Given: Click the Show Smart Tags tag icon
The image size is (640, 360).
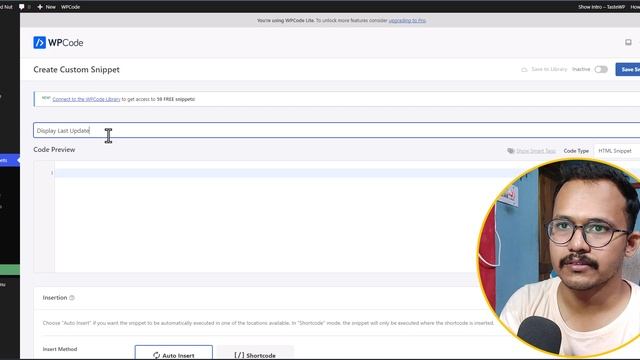Looking at the screenshot, I should point(511,151).
